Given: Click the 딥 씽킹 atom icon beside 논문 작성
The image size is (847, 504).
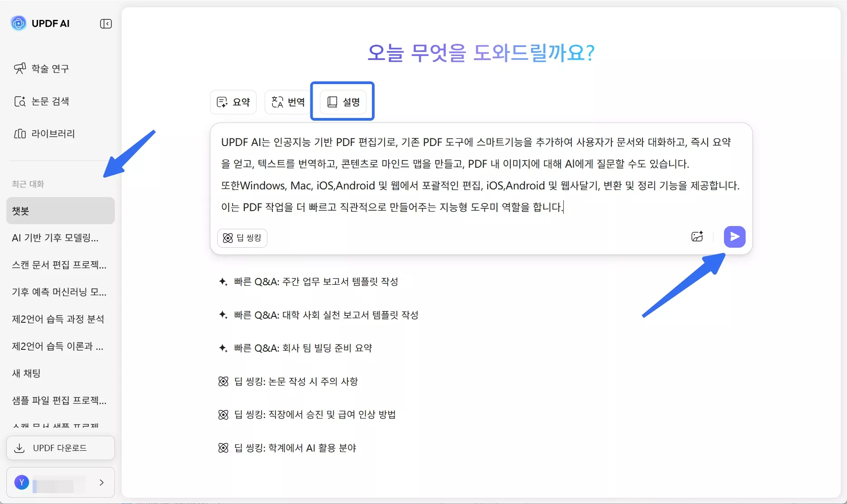Looking at the screenshot, I should (x=223, y=381).
